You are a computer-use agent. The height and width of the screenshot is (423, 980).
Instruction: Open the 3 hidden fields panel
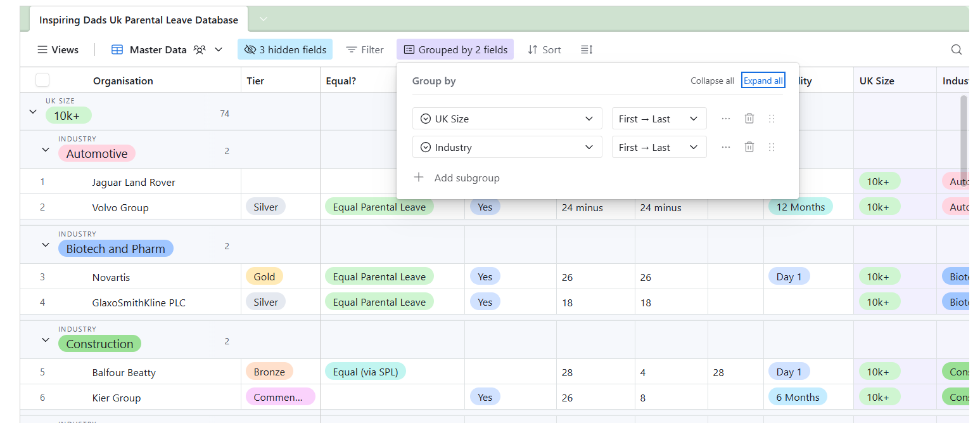pyautogui.click(x=285, y=49)
